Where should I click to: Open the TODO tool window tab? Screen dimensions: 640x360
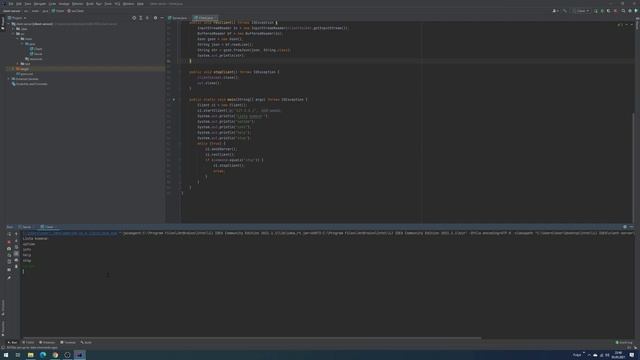(29, 342)
